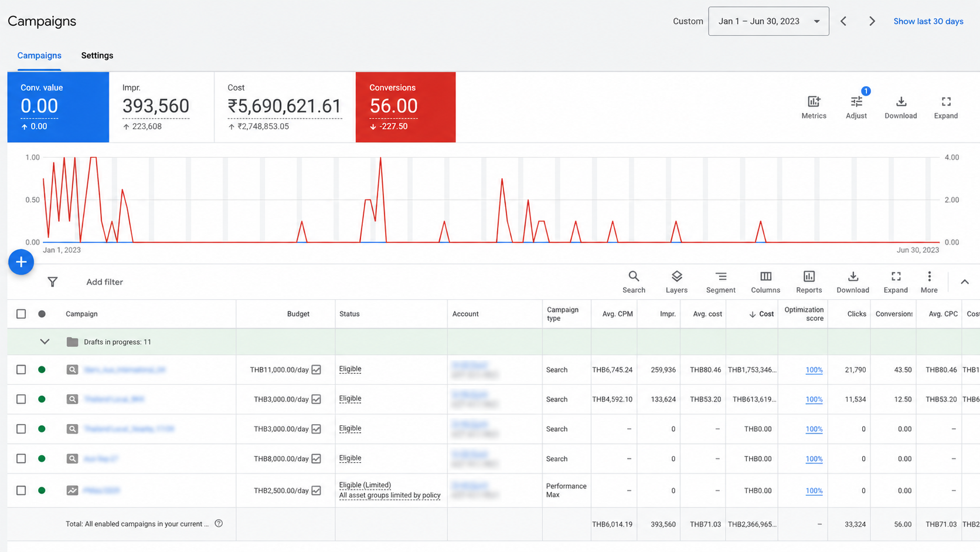Select the campaign with 133,624 impressions checkbox
This screenshot has height=552, width=980.
(21, 399)
